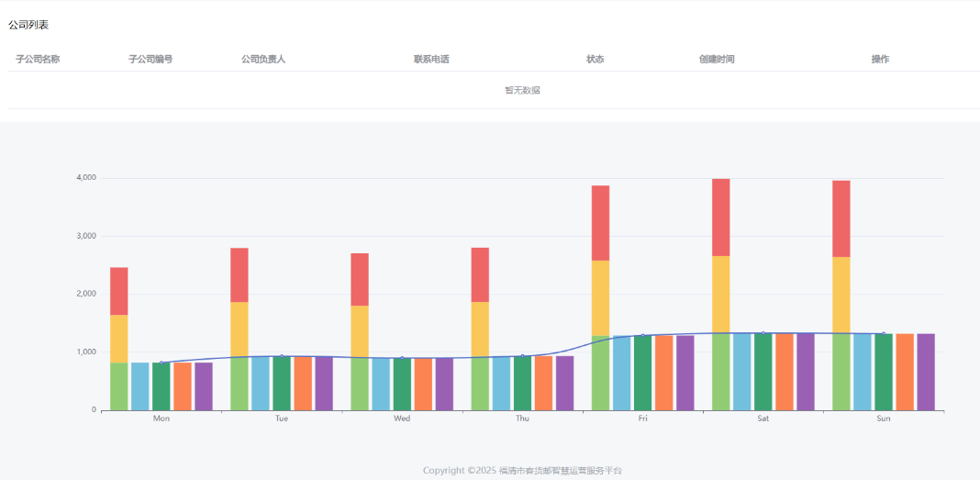Click the 子公司编号 column header
Screen dimensions: 980x480
(150, 59)
